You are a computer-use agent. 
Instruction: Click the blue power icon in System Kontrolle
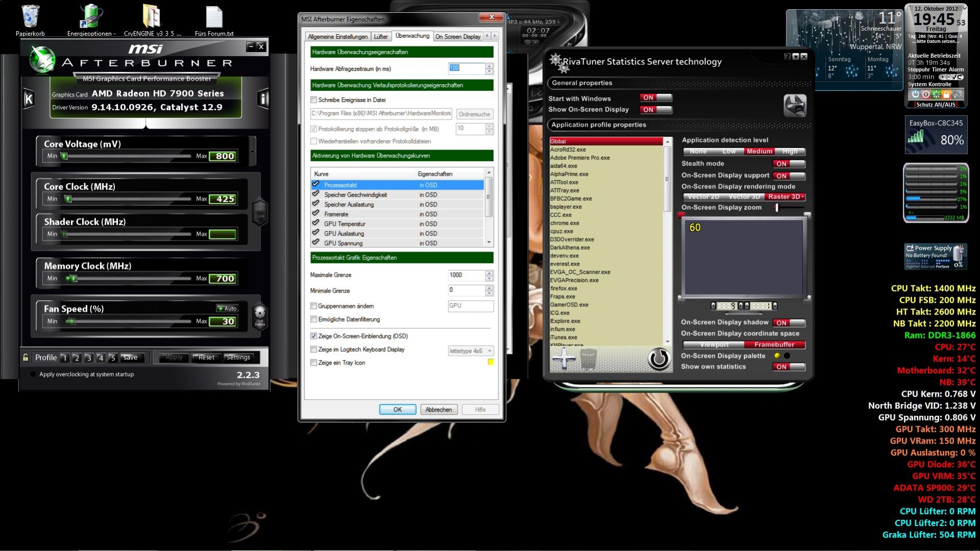point(915,94)
